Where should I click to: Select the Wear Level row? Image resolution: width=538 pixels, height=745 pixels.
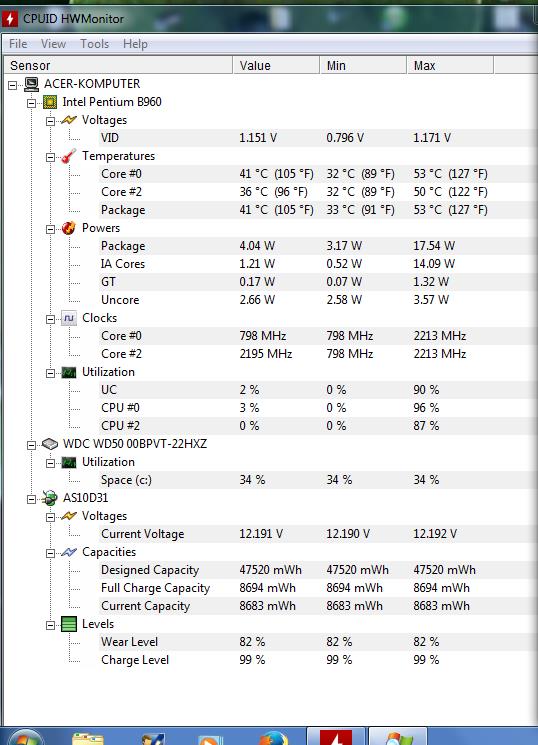click(269, 642)
